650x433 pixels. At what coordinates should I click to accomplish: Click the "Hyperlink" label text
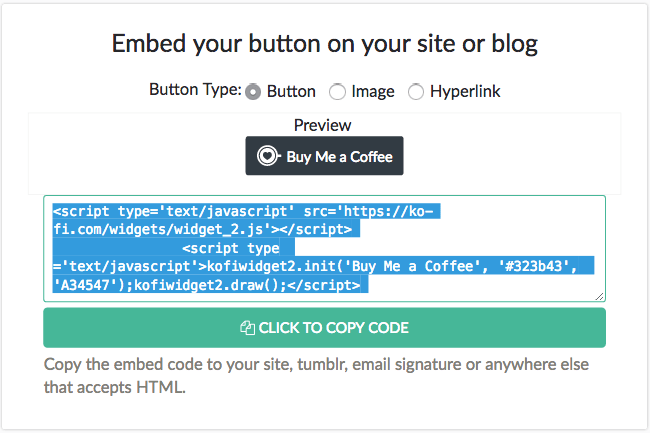(465, 92)
